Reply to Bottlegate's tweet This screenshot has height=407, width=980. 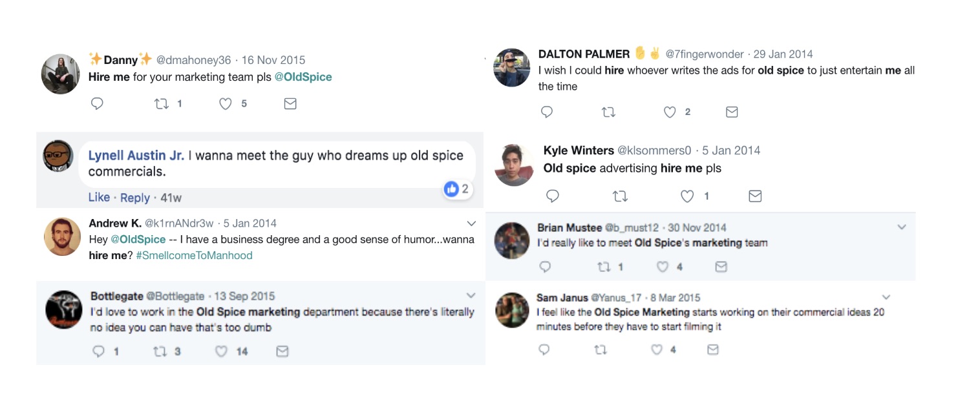click(99, 351)
